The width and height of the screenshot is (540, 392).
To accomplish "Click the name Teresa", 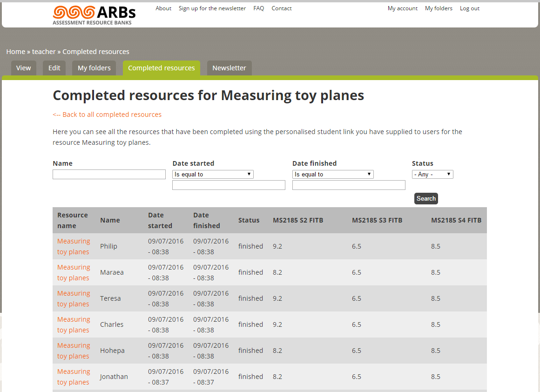I will click(x=110, y=298).
